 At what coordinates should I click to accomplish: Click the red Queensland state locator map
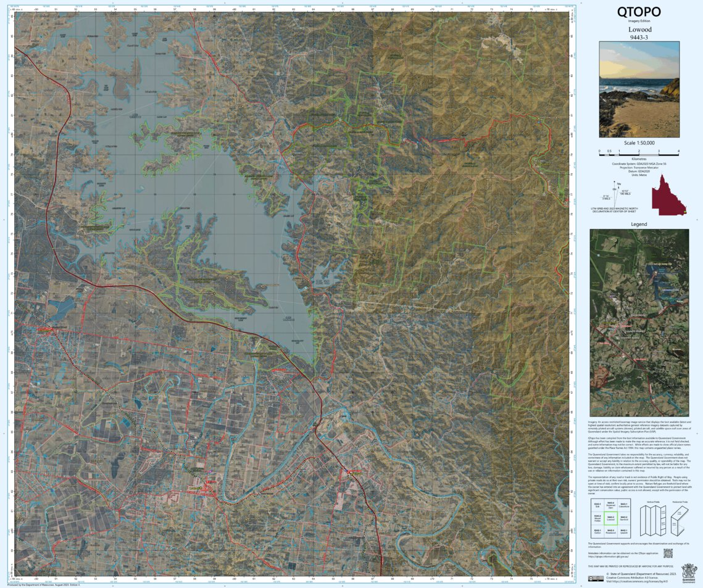[668, 196]
